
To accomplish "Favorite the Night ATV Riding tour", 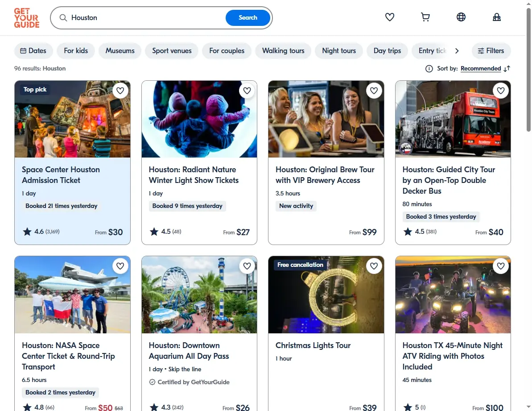I will pos(501,266).
